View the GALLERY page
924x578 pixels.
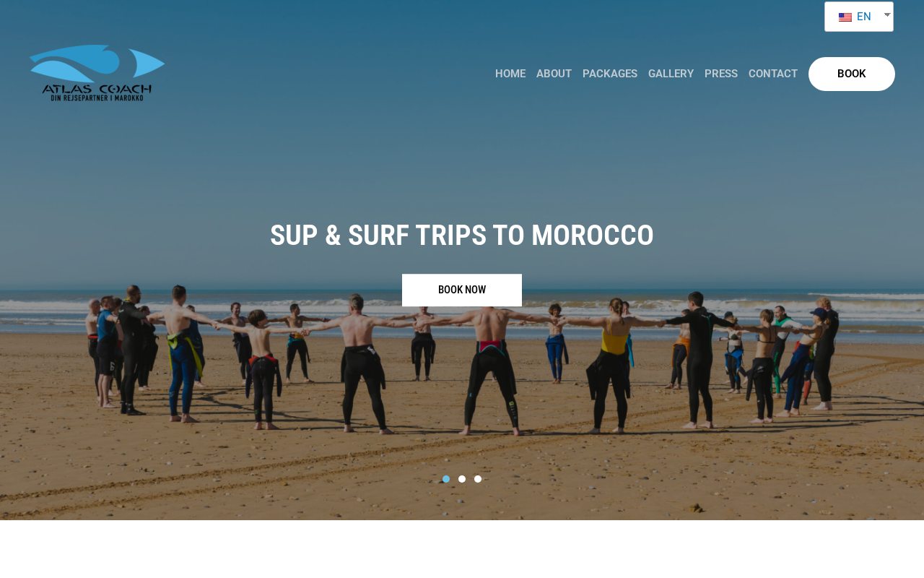pyautogui.click(x=671, y=74)
